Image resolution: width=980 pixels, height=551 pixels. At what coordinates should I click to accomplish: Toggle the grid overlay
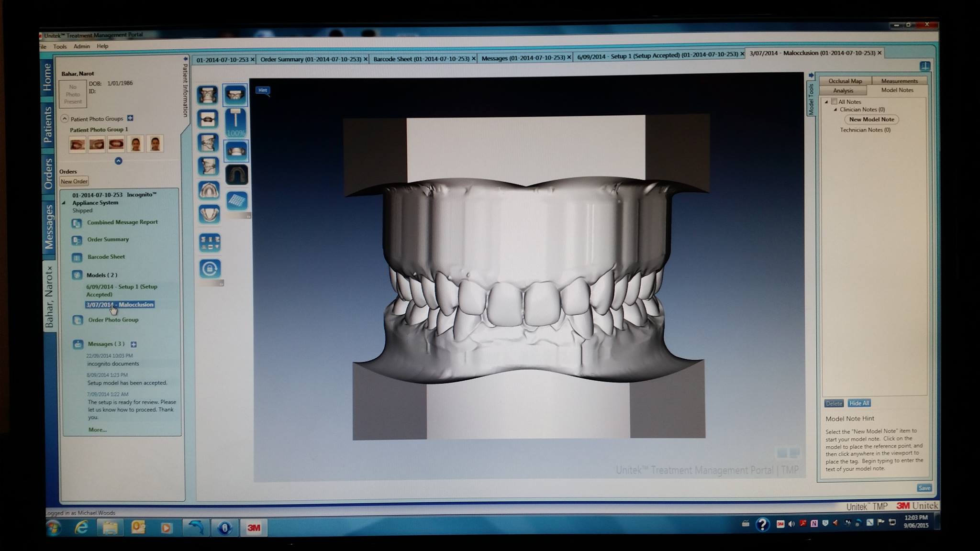237,200
